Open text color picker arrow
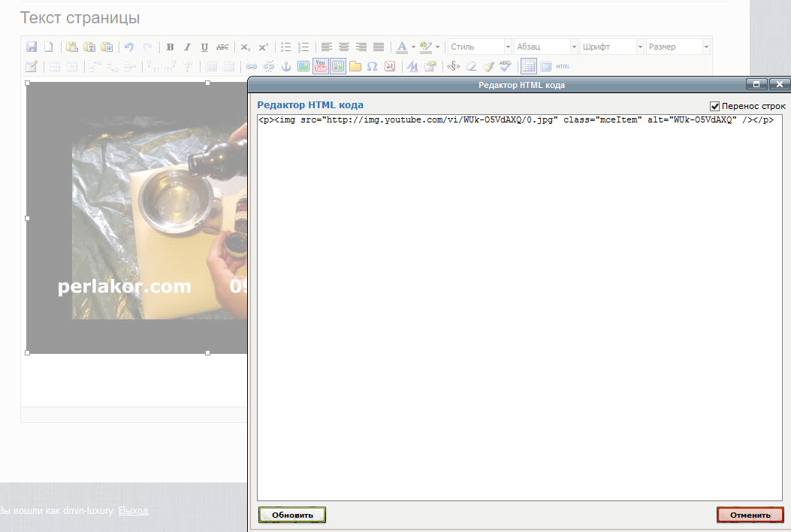This screenshot has height=532, width=791. (413, 47)
